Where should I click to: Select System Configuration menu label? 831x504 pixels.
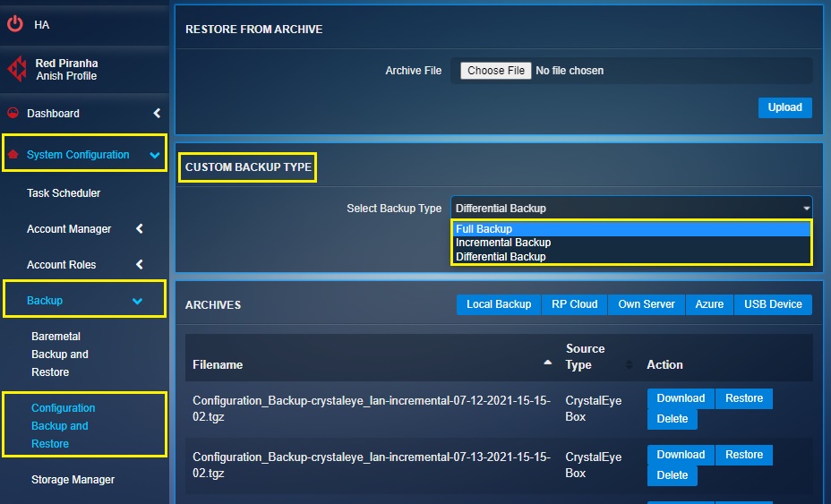(x=78, y=154)
